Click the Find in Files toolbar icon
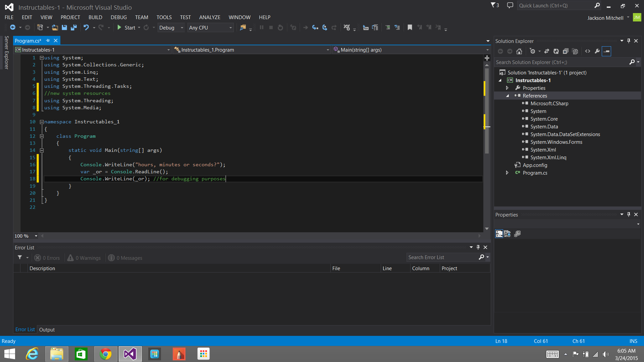This screenshot has height=362, width=644. point(243,27)
